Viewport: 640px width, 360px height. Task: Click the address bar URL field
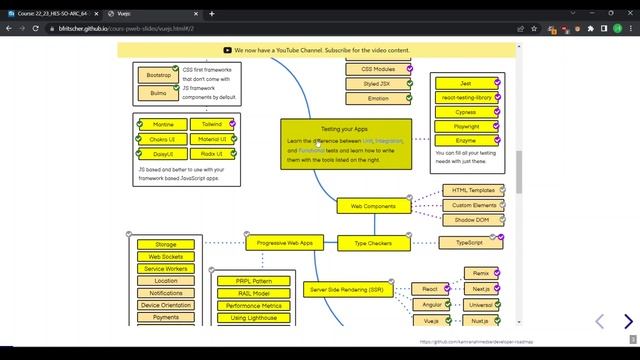(x=282, y=29)
